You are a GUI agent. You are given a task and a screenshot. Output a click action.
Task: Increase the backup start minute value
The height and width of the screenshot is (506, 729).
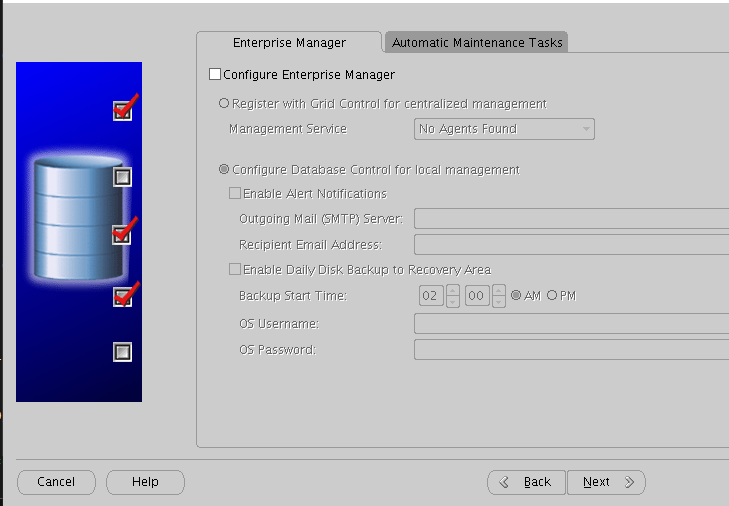click(x=498, y=291)
